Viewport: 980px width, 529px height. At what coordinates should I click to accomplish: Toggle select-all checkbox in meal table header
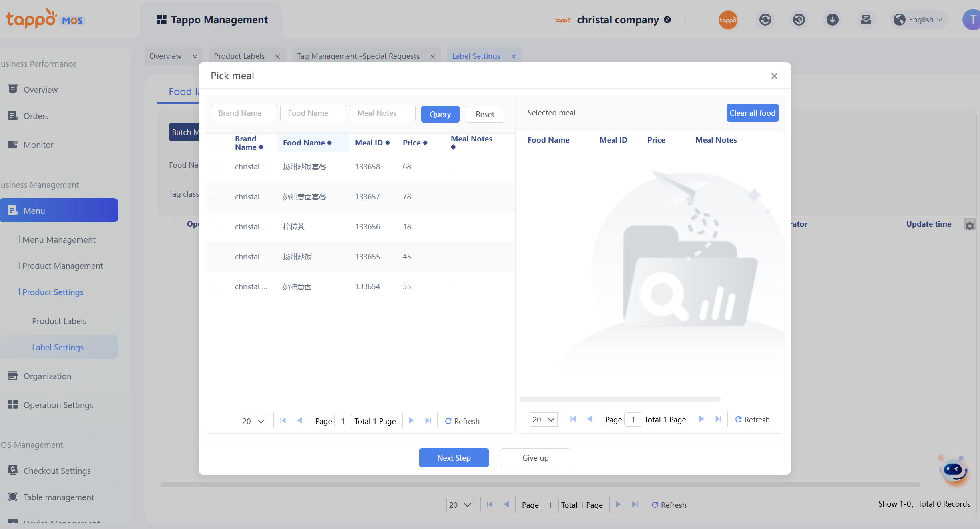[x=215, y=142]
